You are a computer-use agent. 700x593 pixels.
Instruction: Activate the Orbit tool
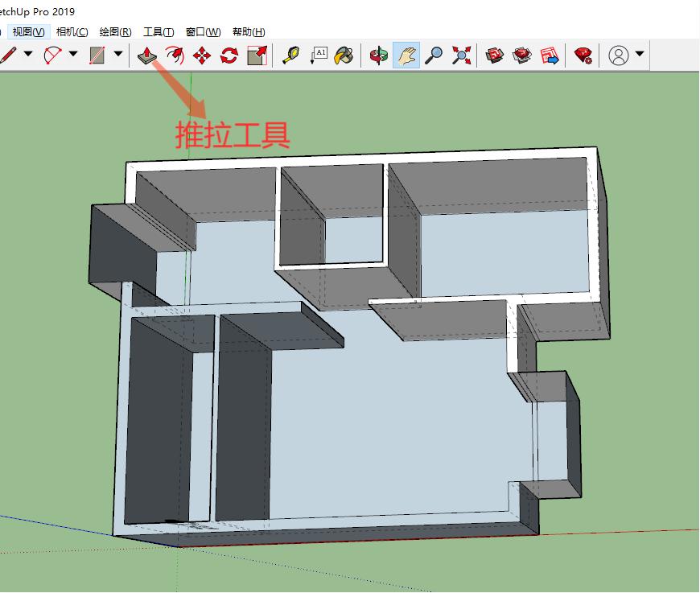(x=378, y=56)
